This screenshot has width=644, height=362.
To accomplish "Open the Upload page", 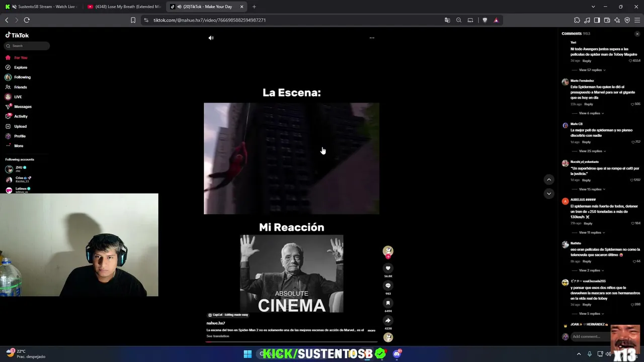I will pyautogui.click(x=20, y=126).
